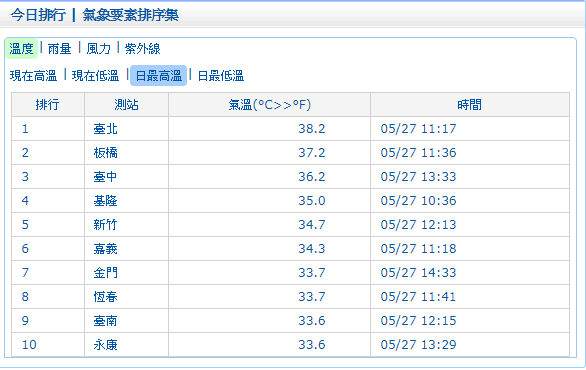
Task: Click the 38.2 temperature value
Action: 312,129
